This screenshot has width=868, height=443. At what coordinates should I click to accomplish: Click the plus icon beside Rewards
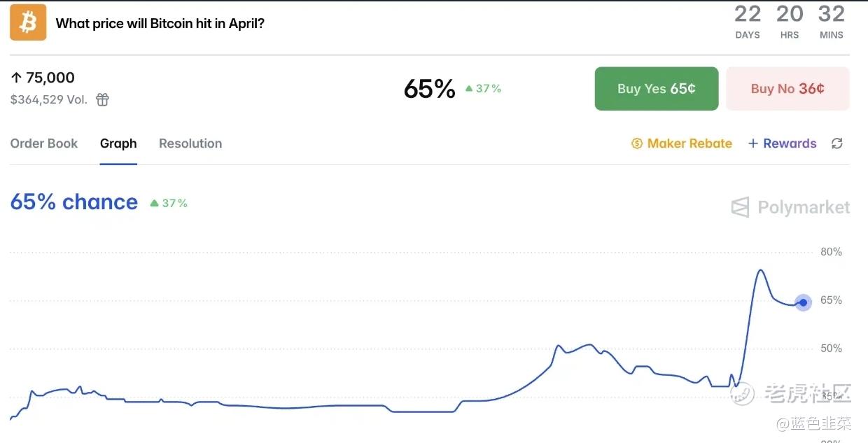[x=753, y=143]
